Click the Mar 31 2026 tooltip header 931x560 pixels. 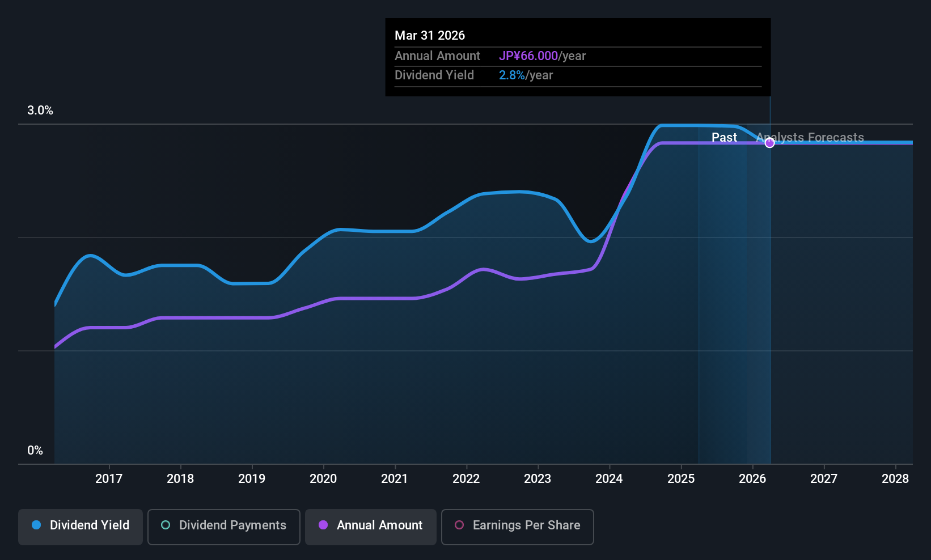pos(430,36)
